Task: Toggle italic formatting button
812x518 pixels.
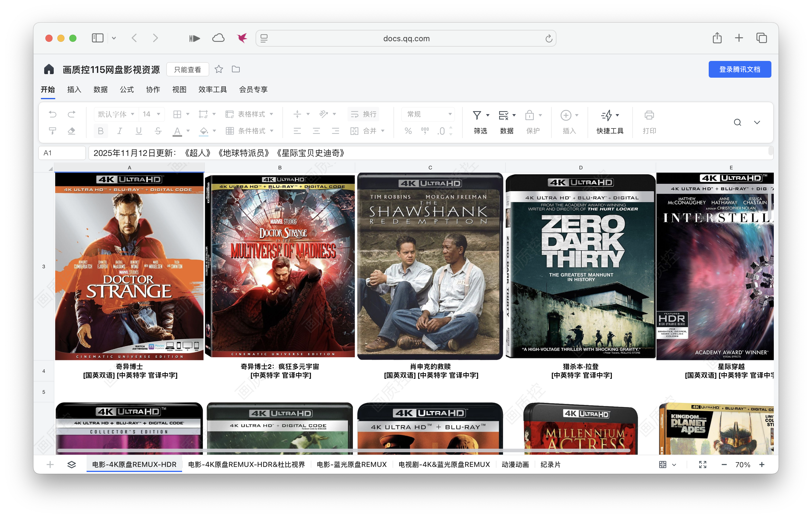Action: coord(119,131)
